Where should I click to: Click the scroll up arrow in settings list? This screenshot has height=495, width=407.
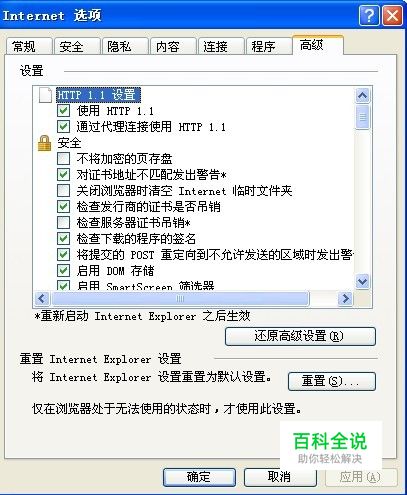[362, 96]
